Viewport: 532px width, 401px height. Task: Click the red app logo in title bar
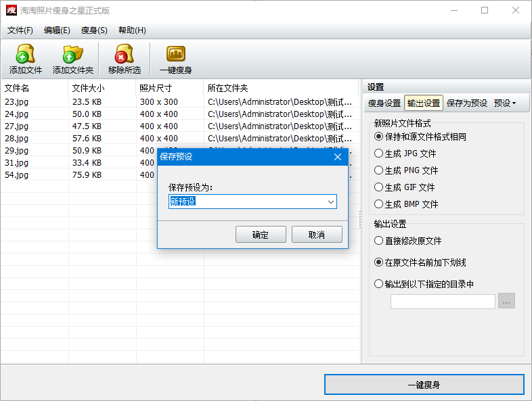click(x=12, y=10)
